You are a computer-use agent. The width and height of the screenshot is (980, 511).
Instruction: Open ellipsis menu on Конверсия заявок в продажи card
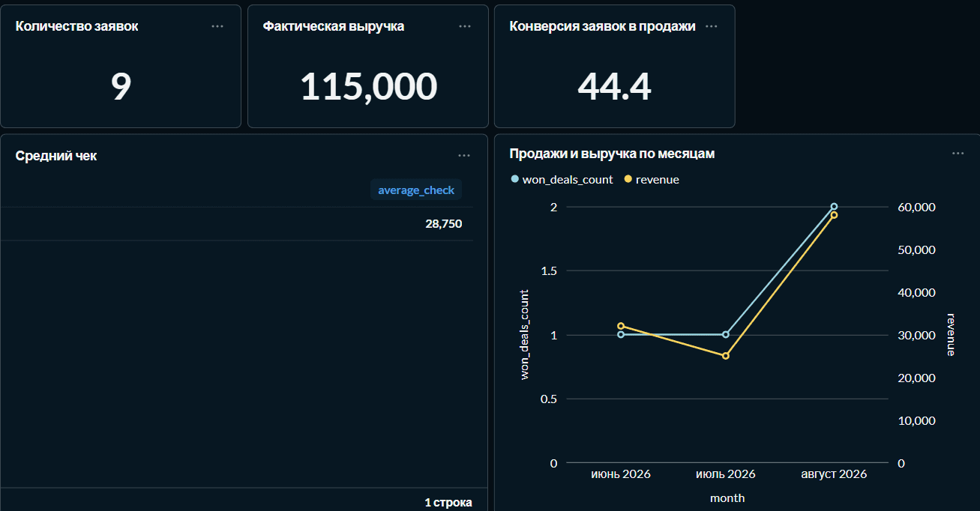[712, 26]
